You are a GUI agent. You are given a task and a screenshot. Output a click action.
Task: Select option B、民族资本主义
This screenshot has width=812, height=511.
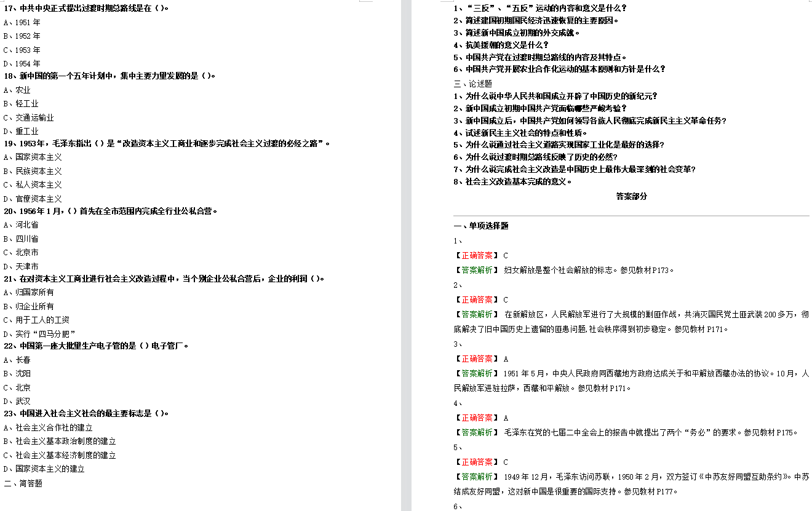(x=33, y=172)
